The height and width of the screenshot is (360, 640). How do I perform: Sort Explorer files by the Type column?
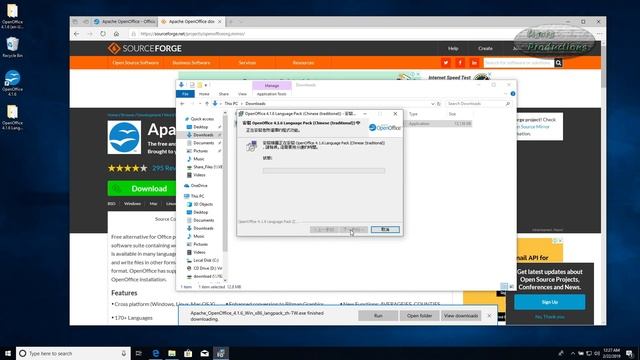coord(413,114)
